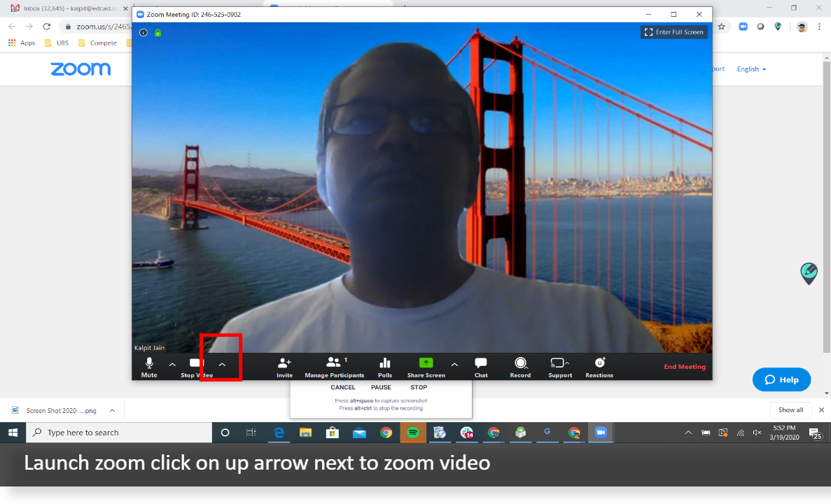Close the Gmail Inbox tab

125,8
